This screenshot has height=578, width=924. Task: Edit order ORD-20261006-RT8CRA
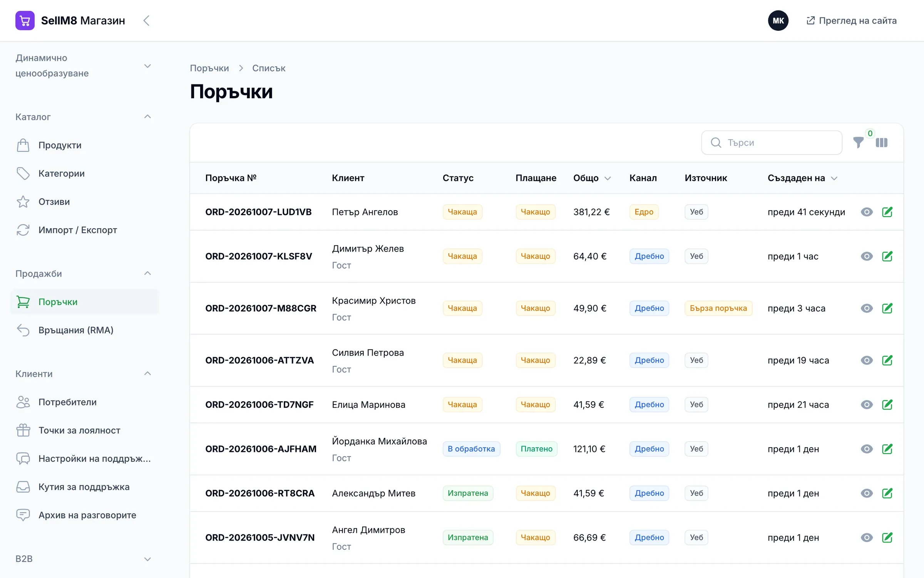(x=887, y=493)
